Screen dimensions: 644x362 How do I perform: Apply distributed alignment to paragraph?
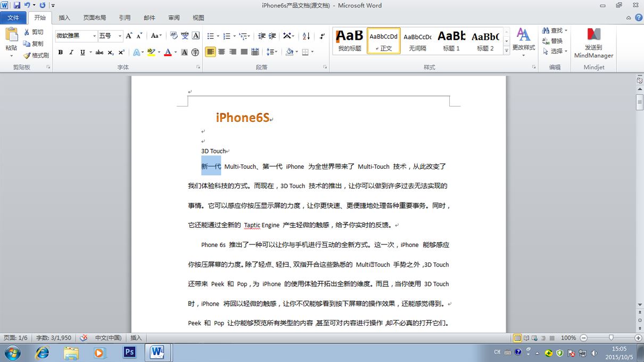click(255, 52)
